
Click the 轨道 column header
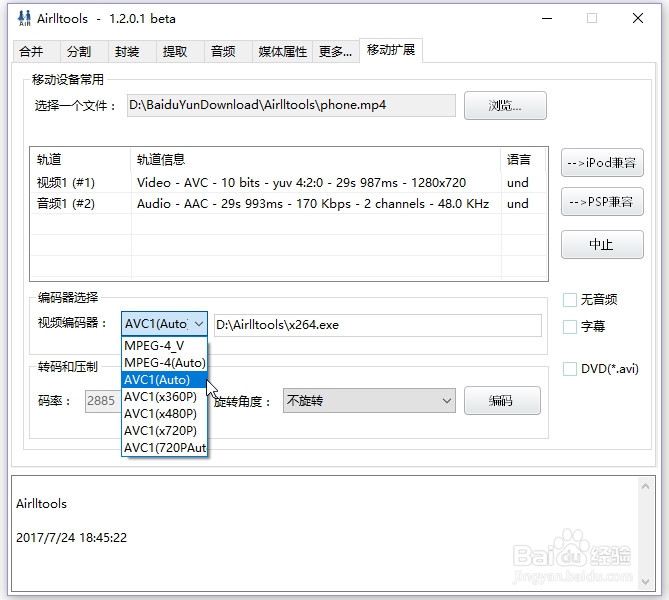80,160
